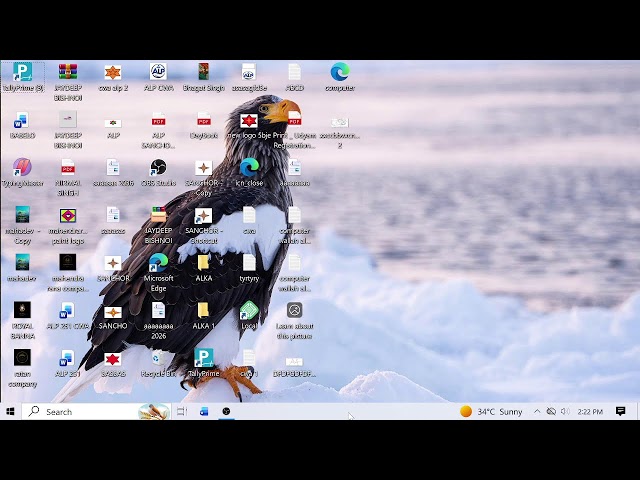
Task: Select the kn_close Edge shortcut
Action: (249, 173)
